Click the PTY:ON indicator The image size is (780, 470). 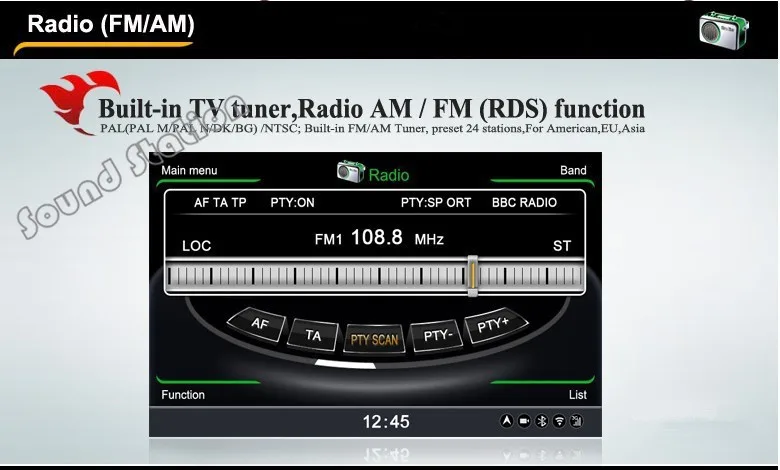292,202
